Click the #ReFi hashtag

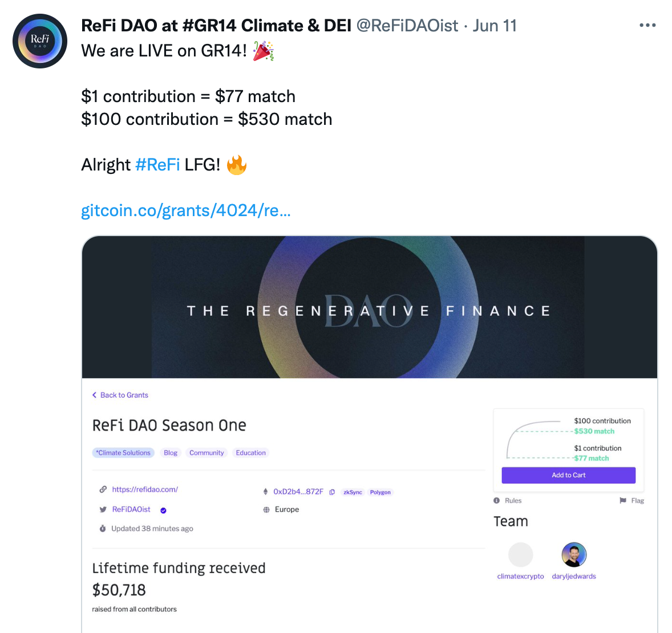tap(157, 165)
